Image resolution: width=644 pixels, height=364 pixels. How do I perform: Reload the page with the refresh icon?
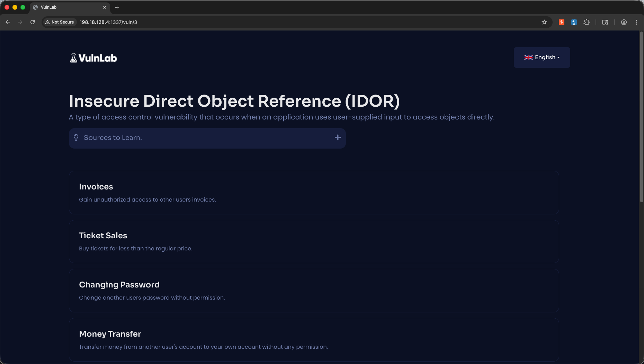click(x=33, y=22)
